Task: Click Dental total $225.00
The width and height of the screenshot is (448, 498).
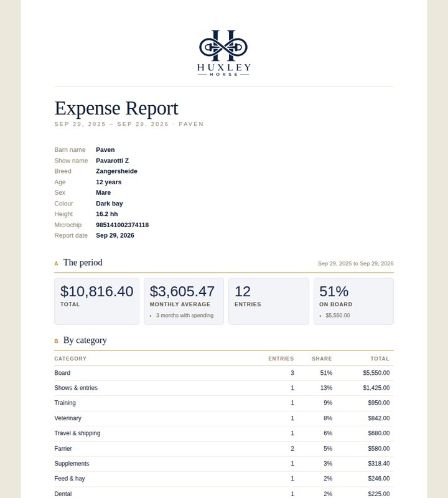Action: coord(379,494)
